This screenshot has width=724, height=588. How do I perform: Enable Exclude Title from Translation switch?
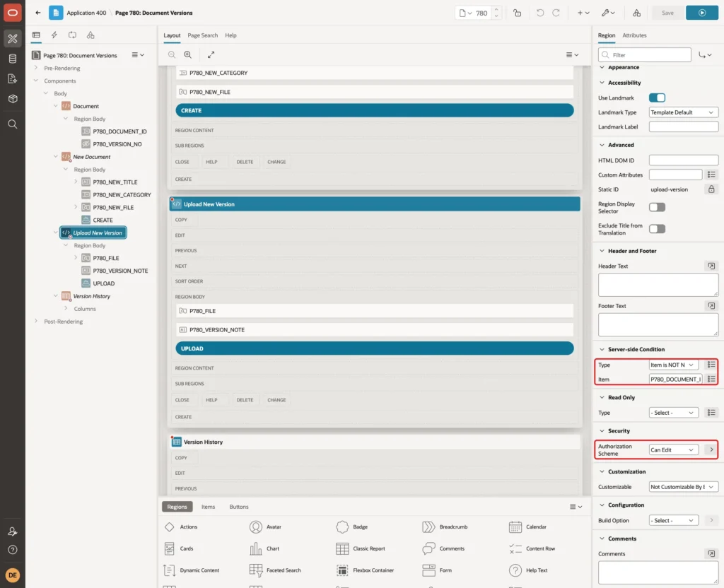pos(657,229)
